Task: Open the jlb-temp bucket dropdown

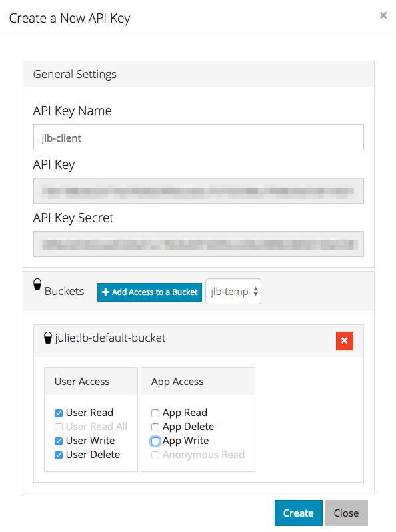Action: pyautogui.click(x=233, y=292)
